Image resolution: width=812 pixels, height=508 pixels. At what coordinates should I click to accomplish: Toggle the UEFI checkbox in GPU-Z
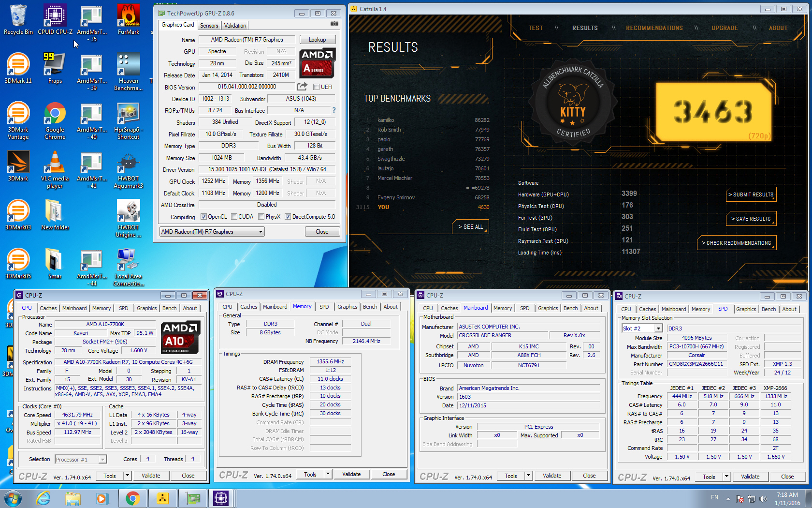pos(316,87)
